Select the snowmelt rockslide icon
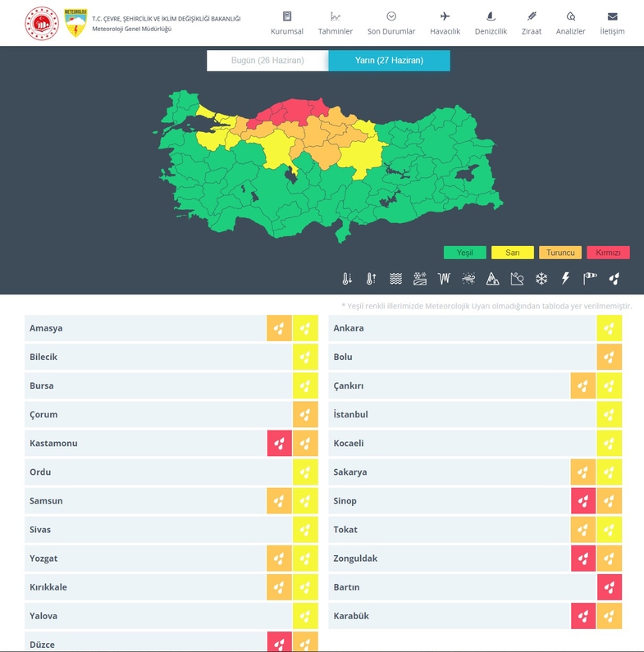Image resolution: width=644 pixels, height=652 pixels. pos(517,279)
